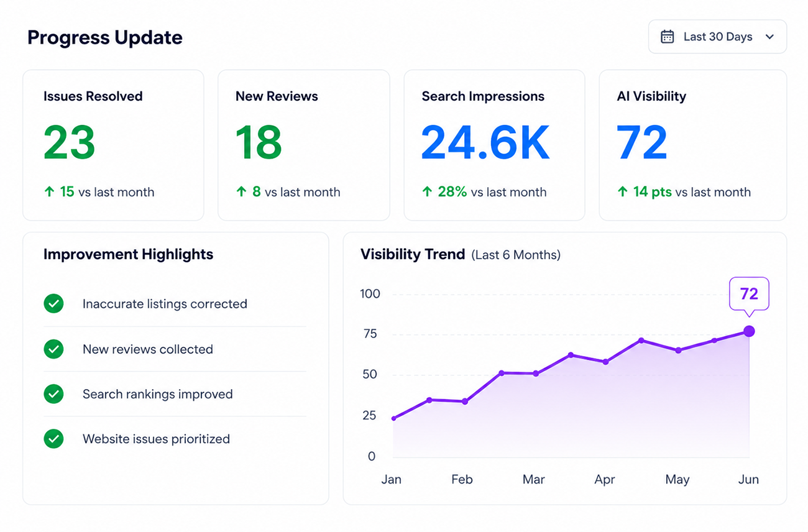
Task: Click the first January data point on chart
Action: tap(393, 418)
